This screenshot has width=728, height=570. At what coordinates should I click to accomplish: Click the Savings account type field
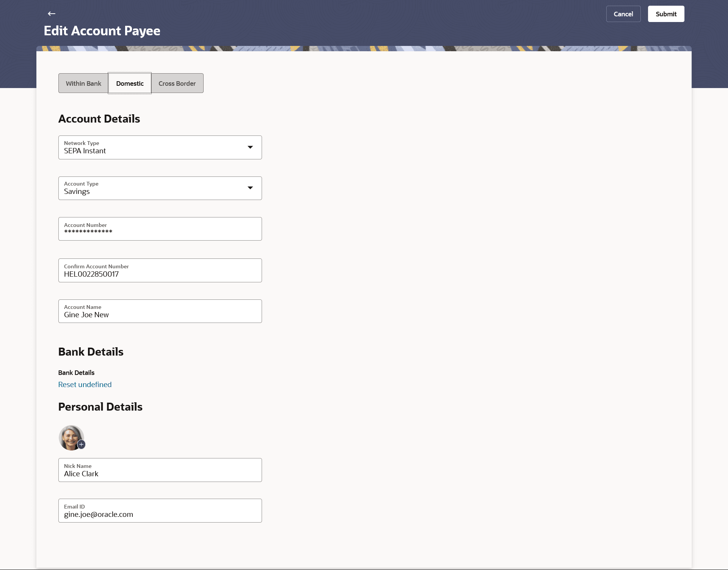(x=152, y=188)
